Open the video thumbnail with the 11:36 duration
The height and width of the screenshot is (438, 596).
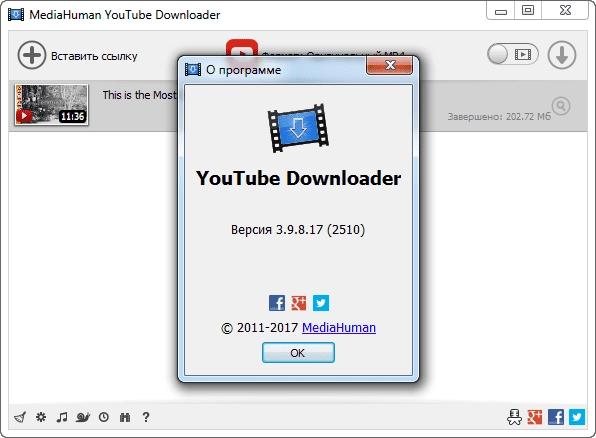51,105
